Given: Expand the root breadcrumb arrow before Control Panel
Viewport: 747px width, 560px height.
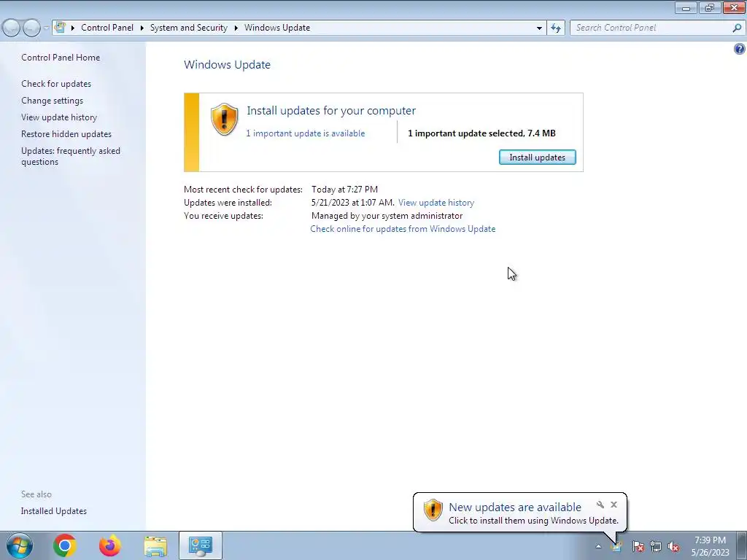Looking at the screenshot, I should coord(73,28).
